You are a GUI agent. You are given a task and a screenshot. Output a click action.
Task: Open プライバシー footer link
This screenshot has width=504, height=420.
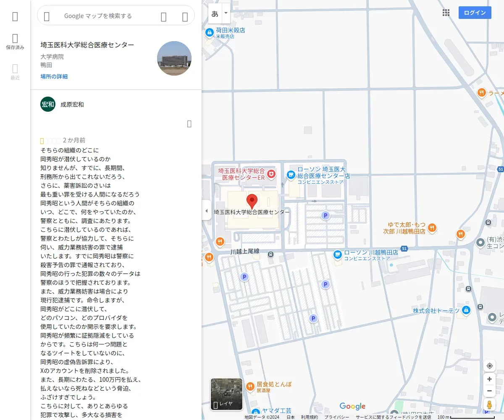pyautogui.click(x=336, y=417)
